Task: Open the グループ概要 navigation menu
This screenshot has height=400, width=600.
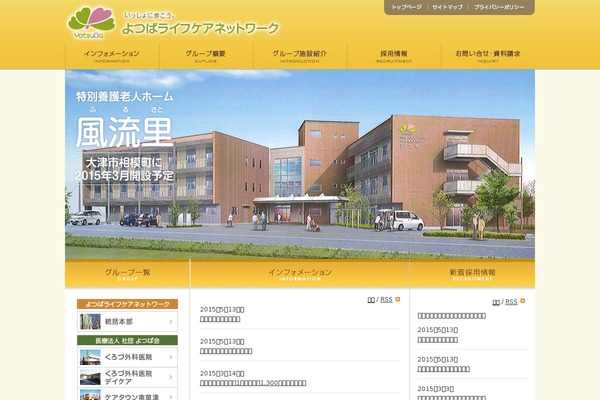Action: [206, 56]
